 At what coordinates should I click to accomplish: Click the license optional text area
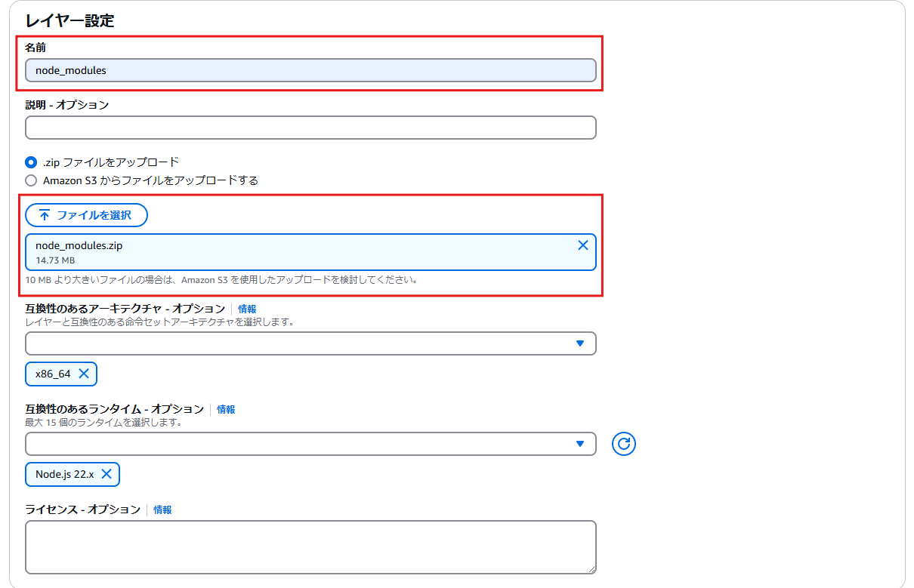310,547
